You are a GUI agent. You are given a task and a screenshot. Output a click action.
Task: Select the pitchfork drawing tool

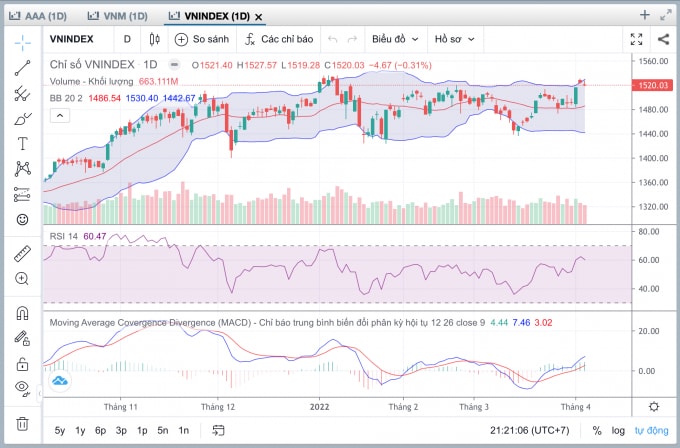22,93
